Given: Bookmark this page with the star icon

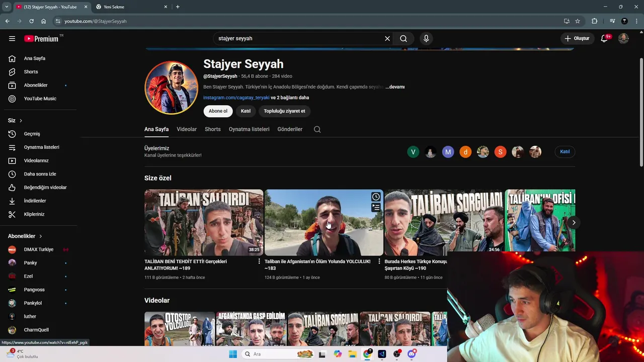Looking at the screenshot, I should click(x=578, y=21).
